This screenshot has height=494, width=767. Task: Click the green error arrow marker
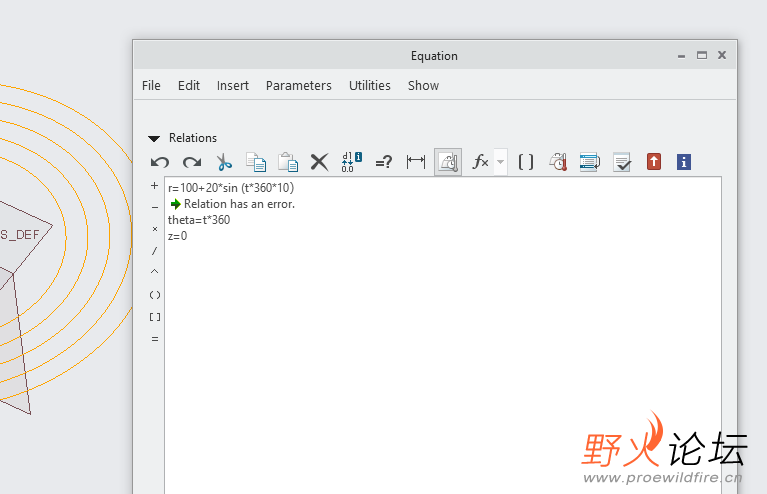tap(176, 204)
